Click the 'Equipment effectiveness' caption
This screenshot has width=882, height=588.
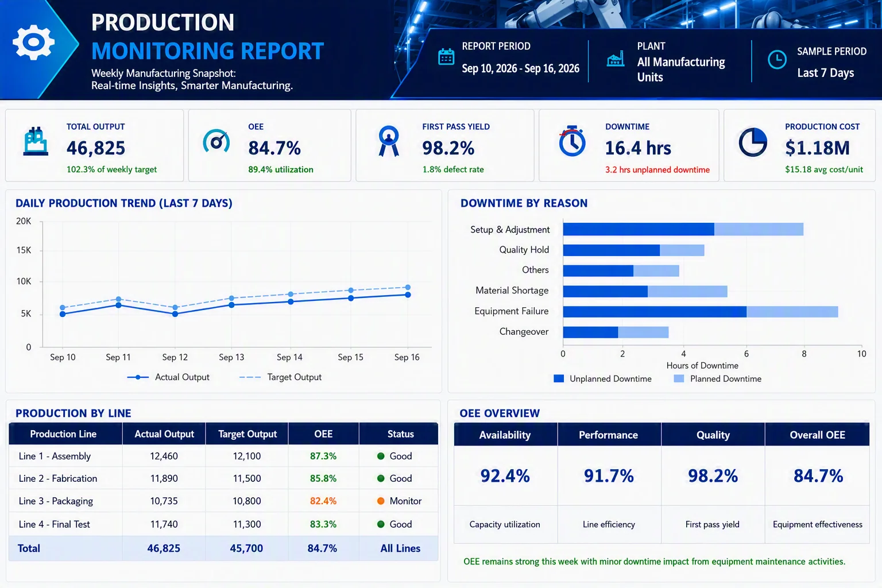click(x=818, y=524)
